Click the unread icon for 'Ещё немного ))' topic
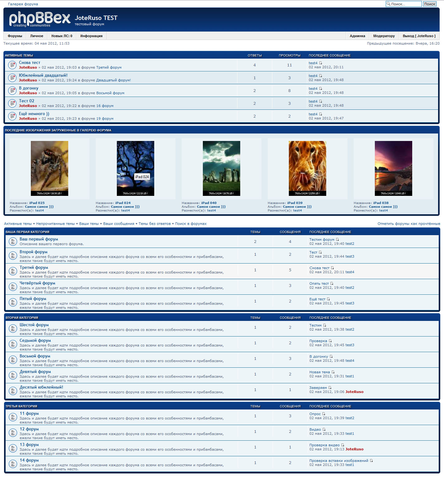 point(12,116)
